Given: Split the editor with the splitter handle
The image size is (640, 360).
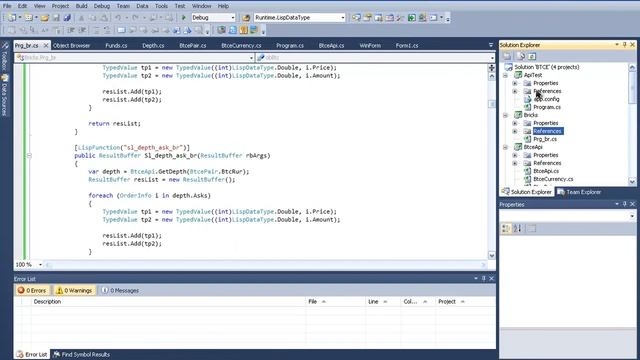Looking at the screenshot, I should click(x=492, y=68).
